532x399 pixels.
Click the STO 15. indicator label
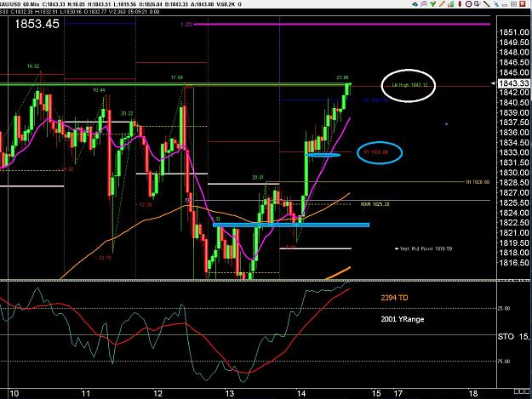tap(513, 337)
